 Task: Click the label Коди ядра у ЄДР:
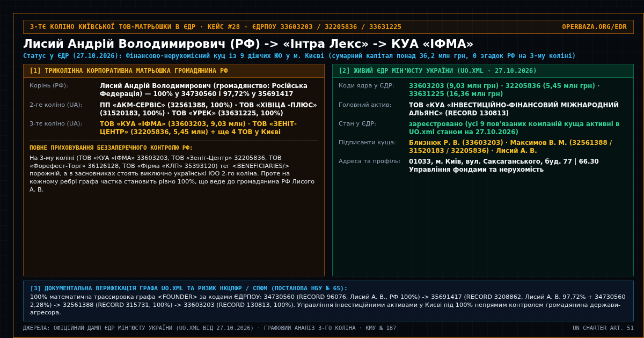click(367, 86)
